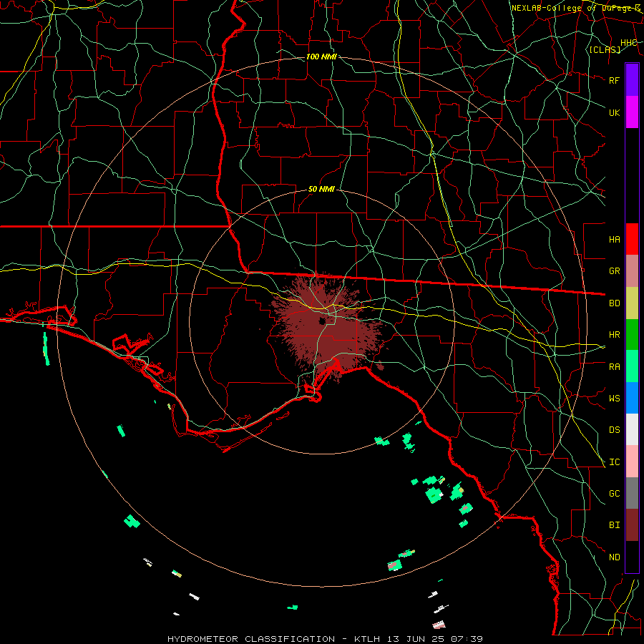
Task: Click the IC legend label
Action: [x=614, y=462]
